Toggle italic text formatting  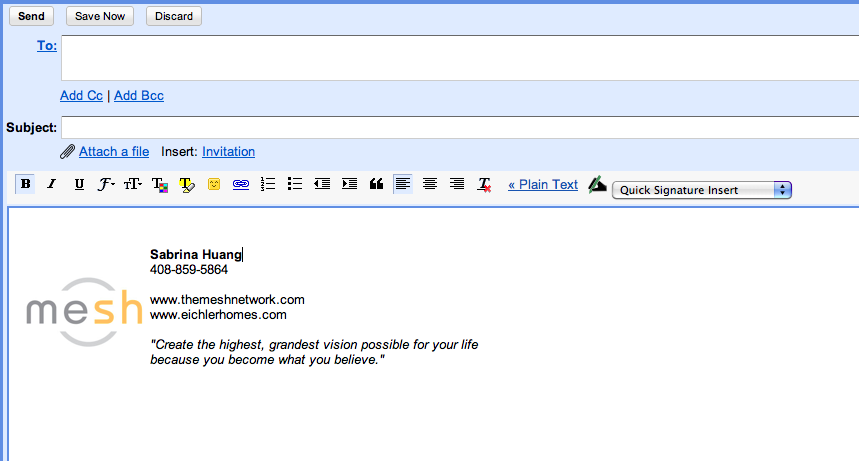click(52, 184)
